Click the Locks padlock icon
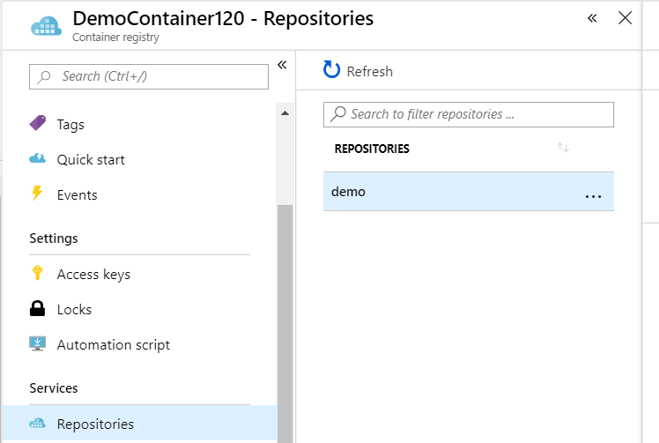The height and width of the screenshot is (443, 659). pyautogui.click(x=37, y=308)
